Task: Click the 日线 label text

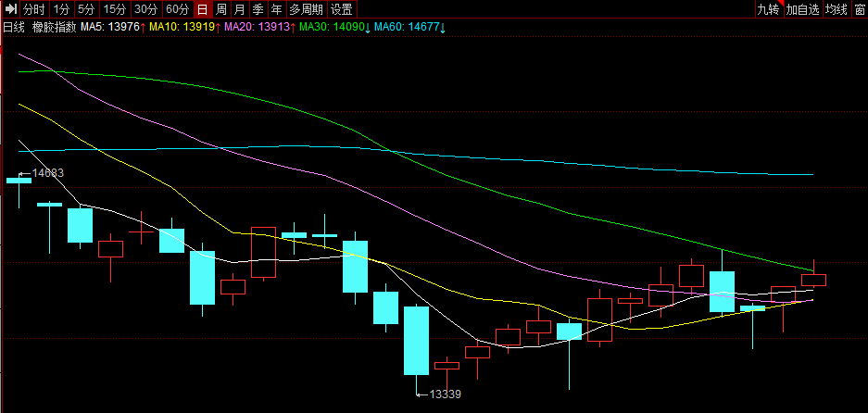Action: click(14, 27)
